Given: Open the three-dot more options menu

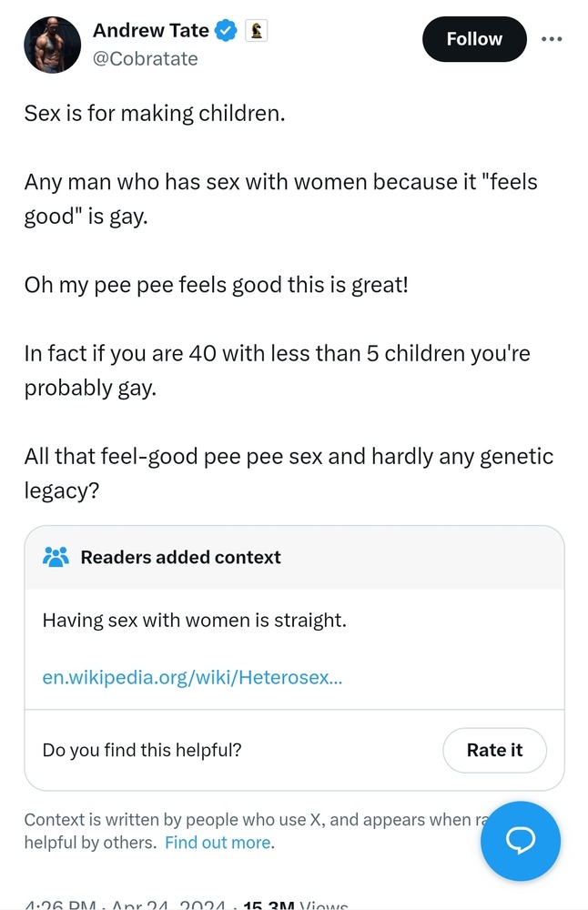Looking at the screenshot, I should [x=552, y=39].
